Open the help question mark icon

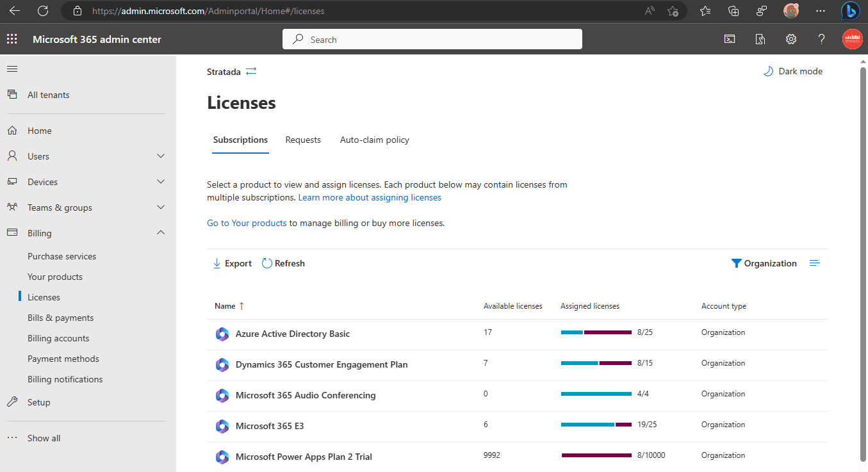click(x=822, y=39)
